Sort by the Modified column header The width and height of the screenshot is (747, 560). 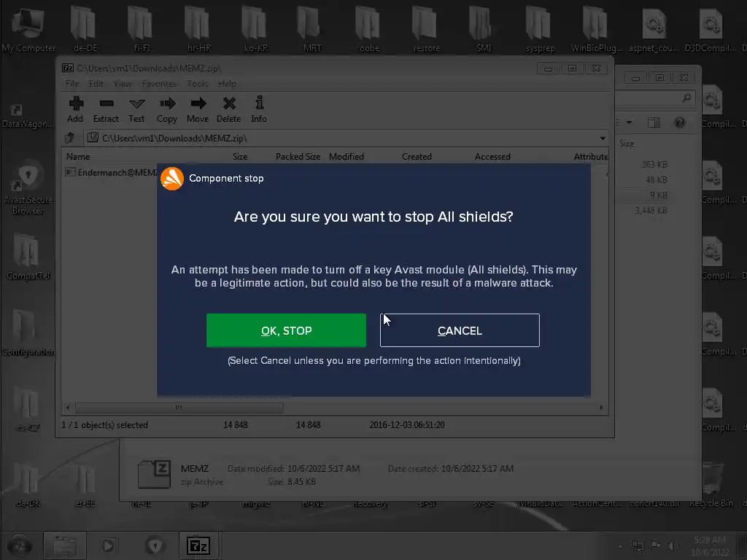(x=347, y=157)
